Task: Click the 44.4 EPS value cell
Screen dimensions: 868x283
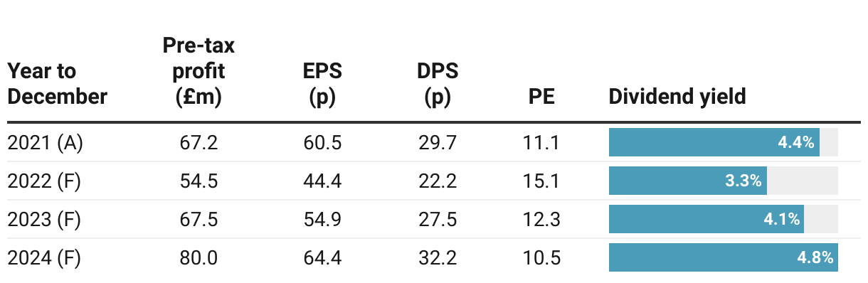Action: click(322, 181)
